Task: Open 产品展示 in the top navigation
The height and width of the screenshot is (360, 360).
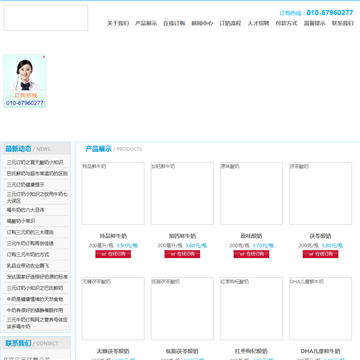Action: pos(146,23)
